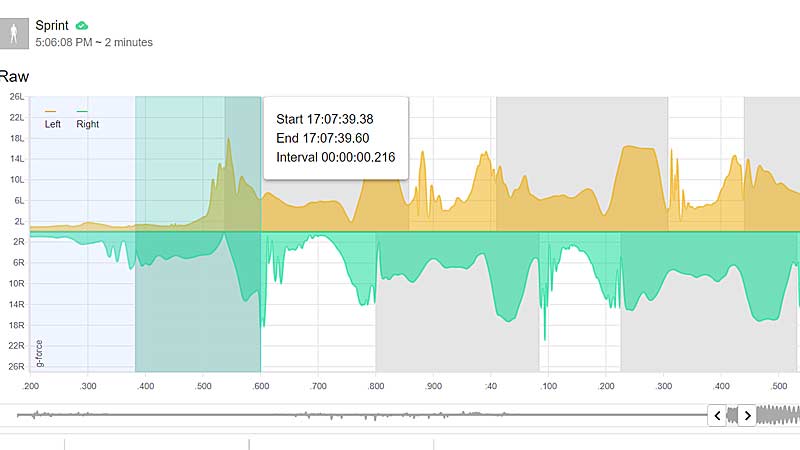The height and width of the screenshot is (450, 800).
Task: Click the gray waveform window handle in navigator
Action: 732,415
